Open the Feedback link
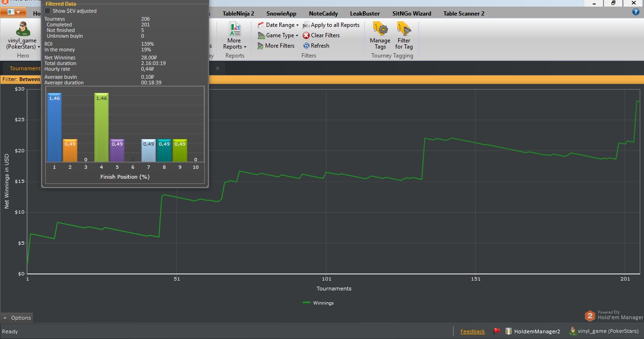644x339 pixels. (472, 331)
